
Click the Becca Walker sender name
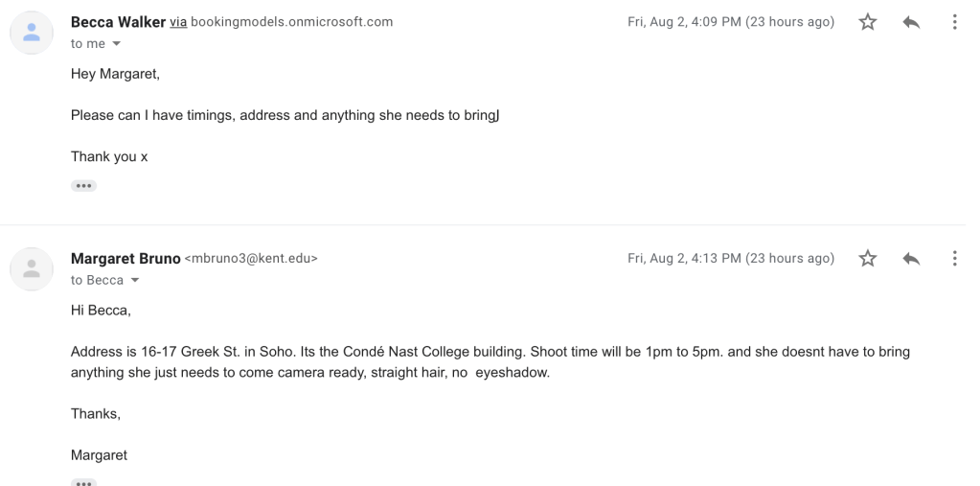click(x=118, y=22)
